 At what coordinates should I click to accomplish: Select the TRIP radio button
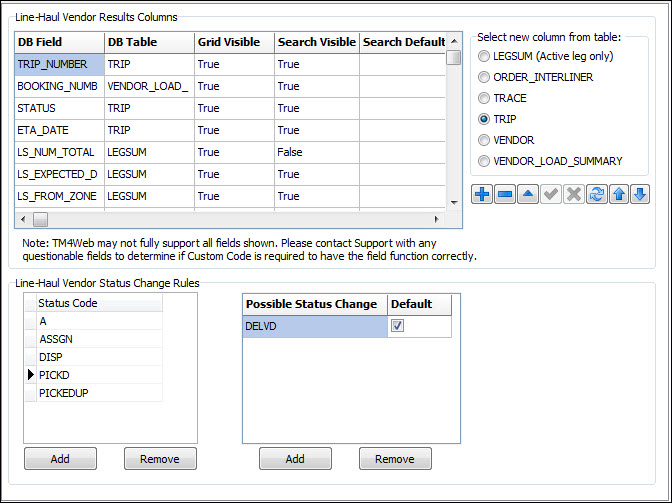point(483,119)
